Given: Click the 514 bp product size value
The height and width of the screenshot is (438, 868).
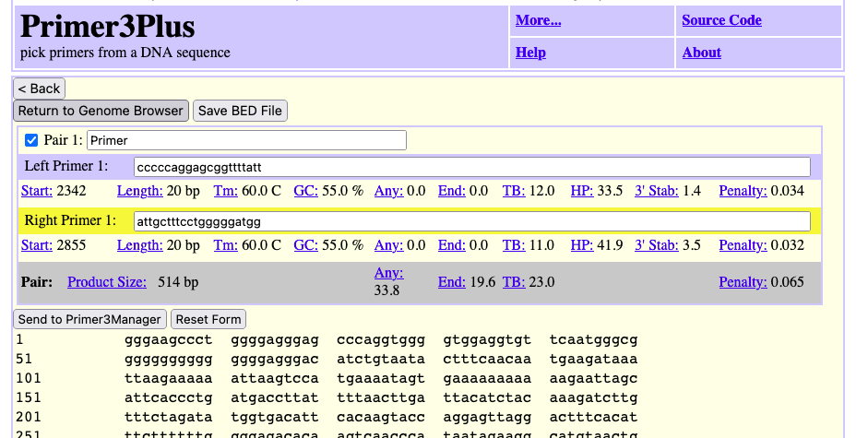Looking at the screenshot, I should click(178, 282).
